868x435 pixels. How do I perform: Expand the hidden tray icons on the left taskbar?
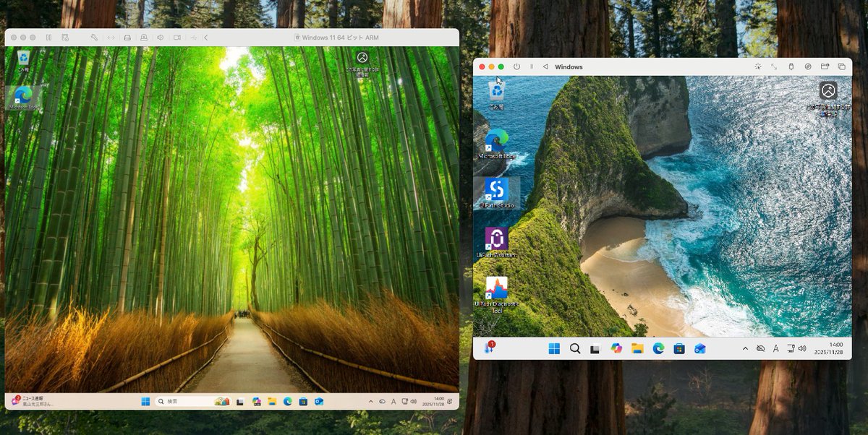[370, 402]
